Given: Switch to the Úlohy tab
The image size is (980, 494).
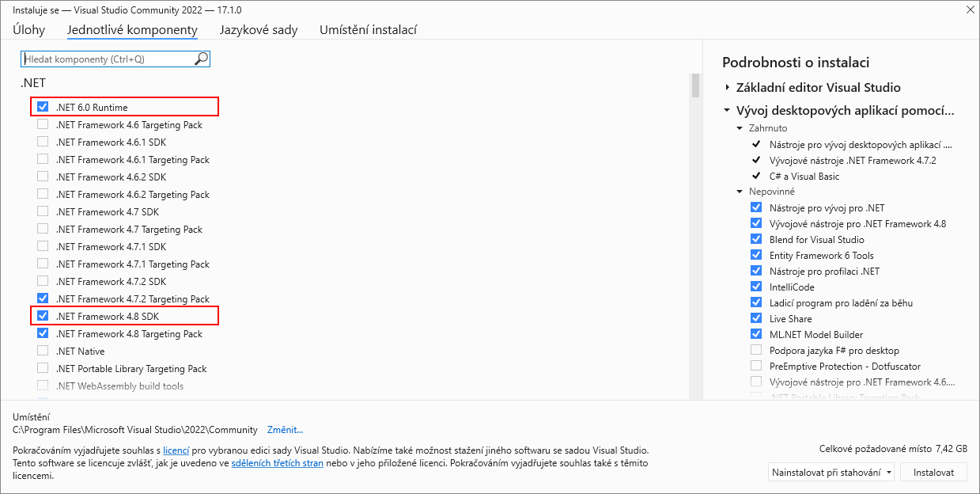Looking at the screenshot, I should [28, 30].
